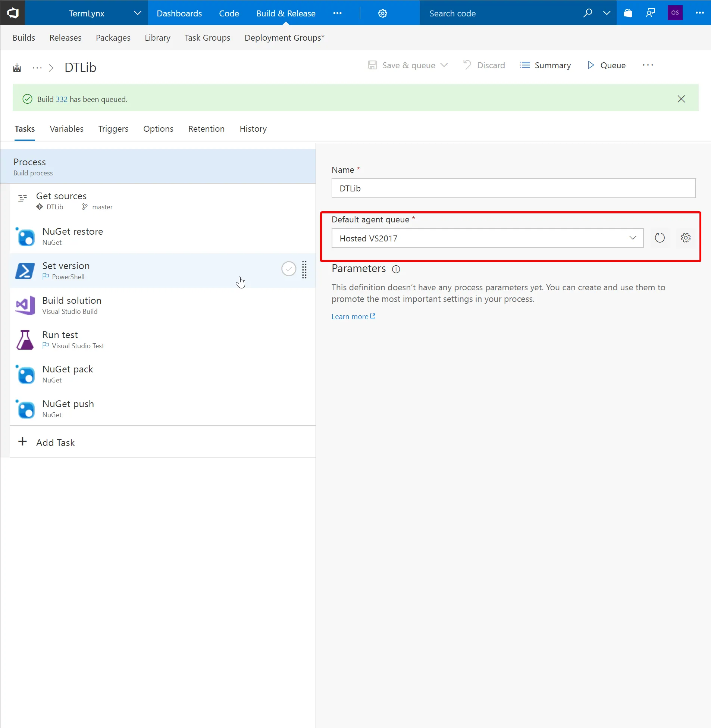711x728 pixels.
Task: Select the Run test task title
Action: click(x=60, y=335)
